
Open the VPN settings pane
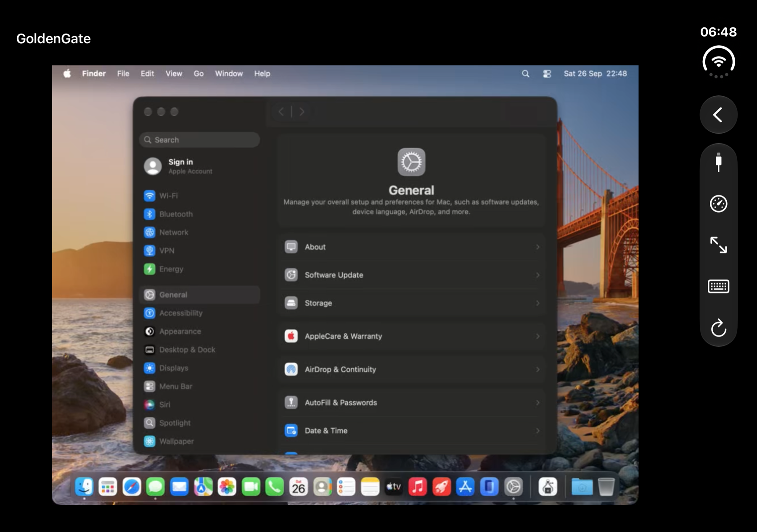(199, 251)
